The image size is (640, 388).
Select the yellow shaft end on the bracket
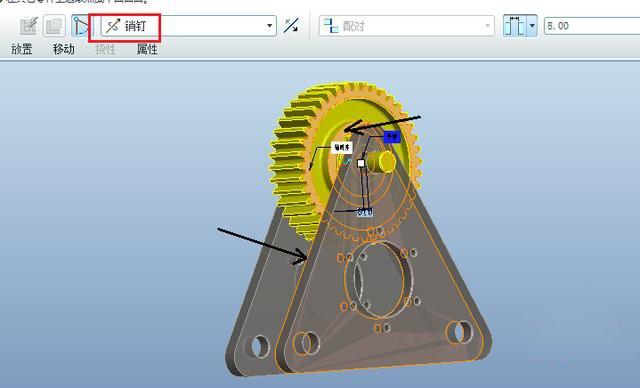(x=386, y=162)
